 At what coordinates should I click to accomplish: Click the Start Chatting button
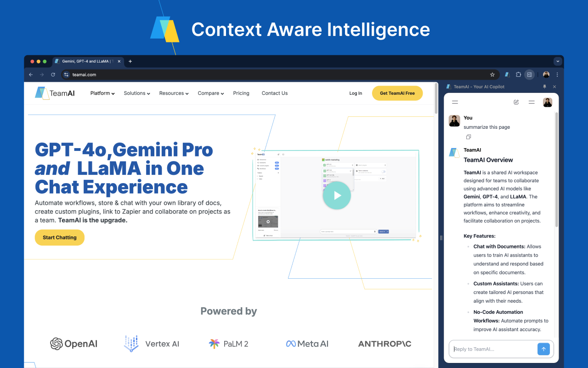(x=59, y=237)
